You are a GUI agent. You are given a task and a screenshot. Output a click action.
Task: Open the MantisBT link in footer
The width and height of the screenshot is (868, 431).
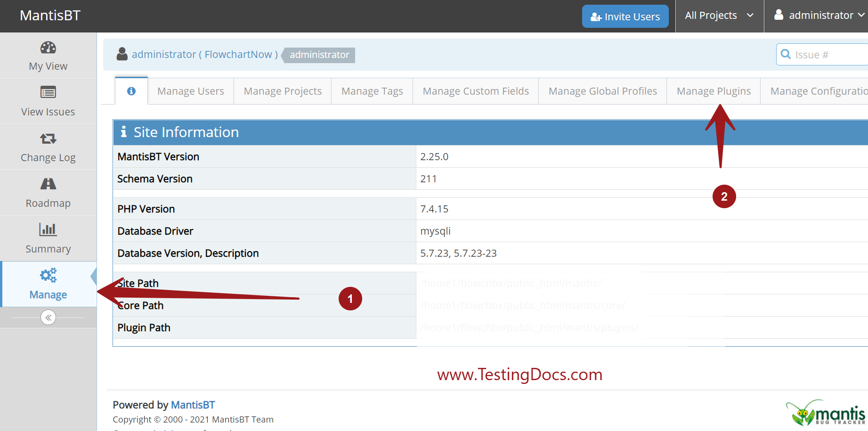point(193,405)
